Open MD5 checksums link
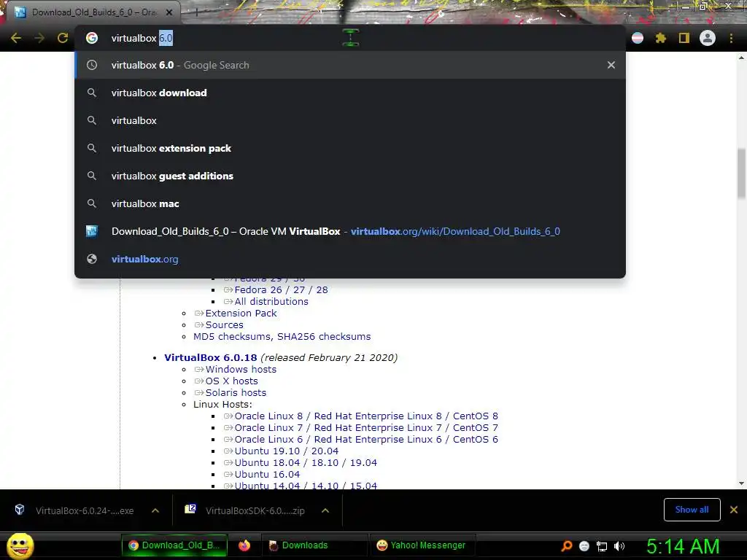Image resolution: width=747 pixels, height=560 pixels. pyautogui.click(x=232, y=336)
